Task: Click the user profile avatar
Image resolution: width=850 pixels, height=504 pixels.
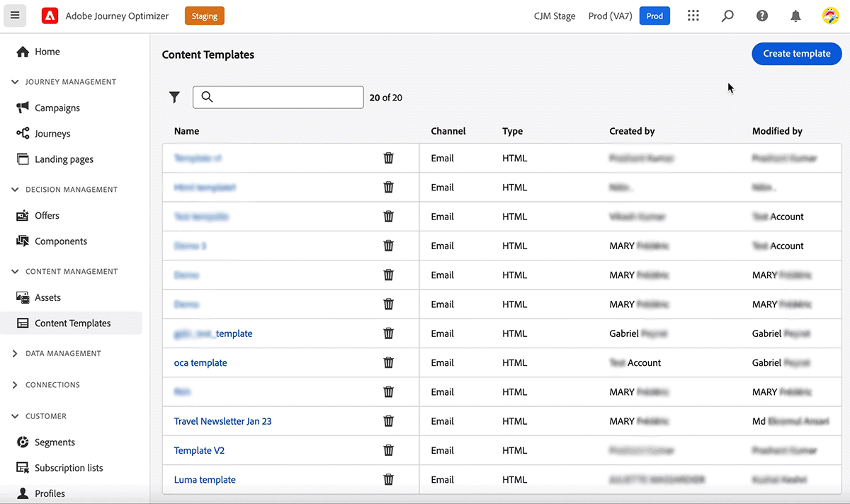Action: click(830, 16)
